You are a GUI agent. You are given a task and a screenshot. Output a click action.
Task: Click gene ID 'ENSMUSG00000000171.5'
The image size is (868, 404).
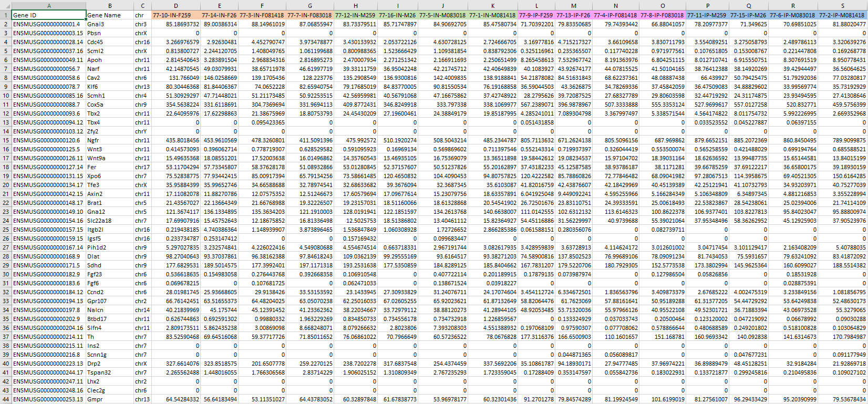(x=49, y=265)
